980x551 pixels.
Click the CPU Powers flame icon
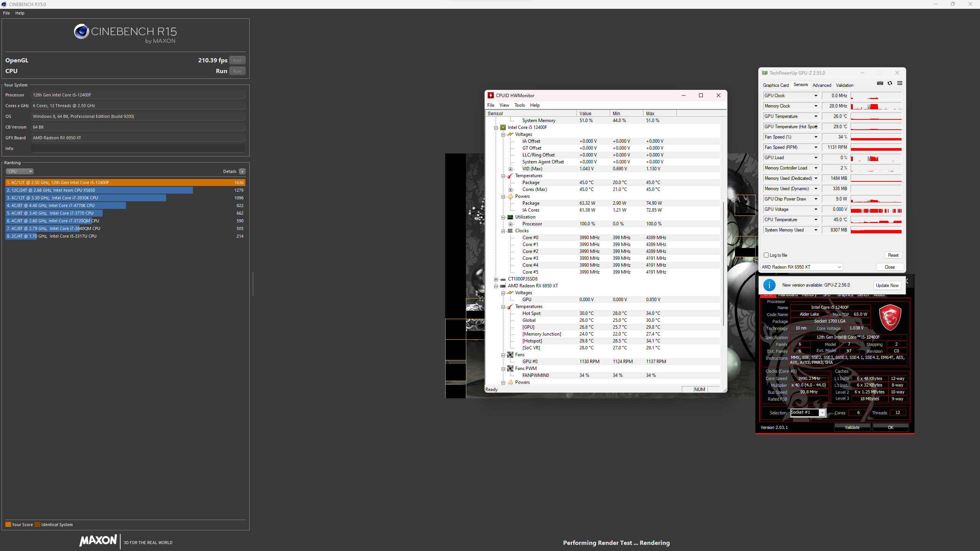(510, 196)
